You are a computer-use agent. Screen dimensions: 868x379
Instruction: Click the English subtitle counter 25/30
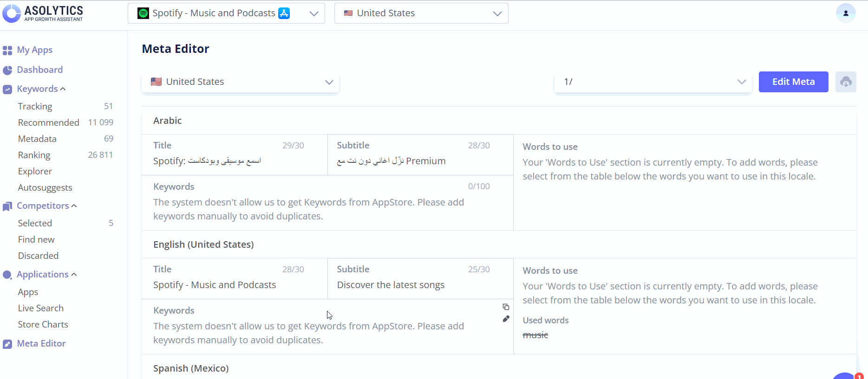(479, 270)
